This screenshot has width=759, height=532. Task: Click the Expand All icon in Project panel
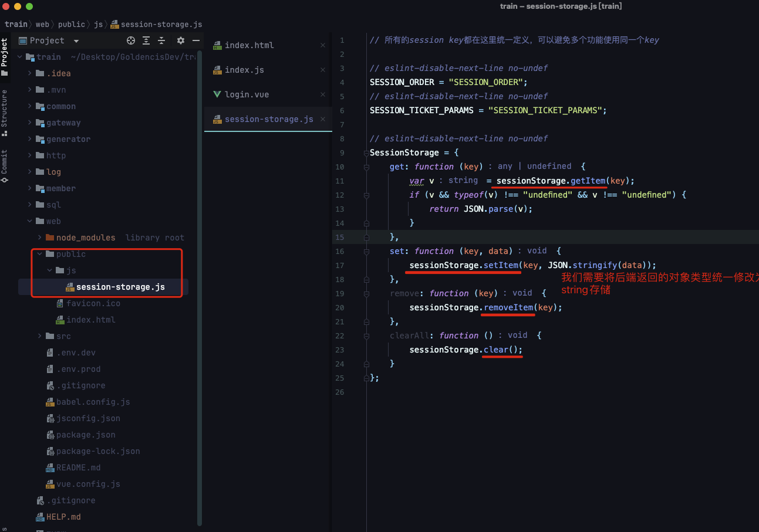147,40
